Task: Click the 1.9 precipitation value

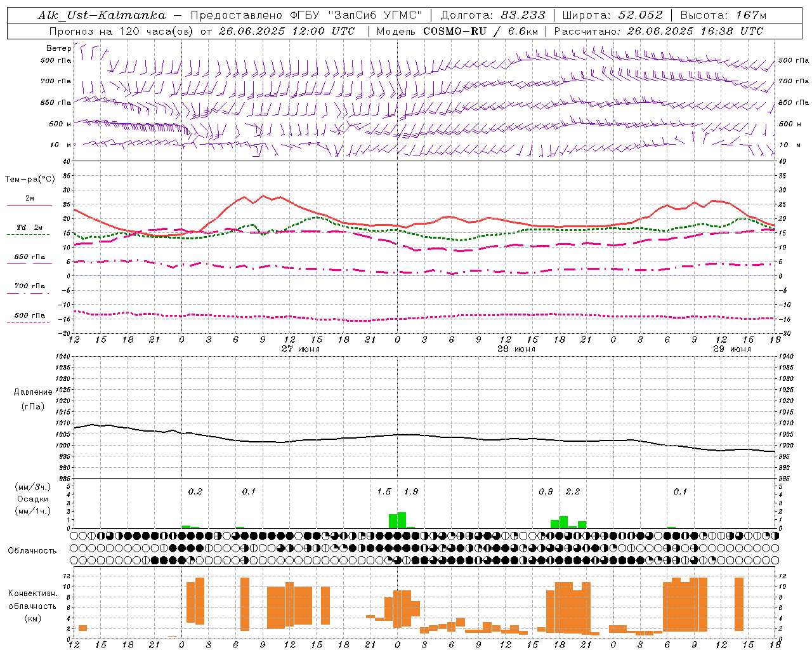Action: click(x=411, y=492)
